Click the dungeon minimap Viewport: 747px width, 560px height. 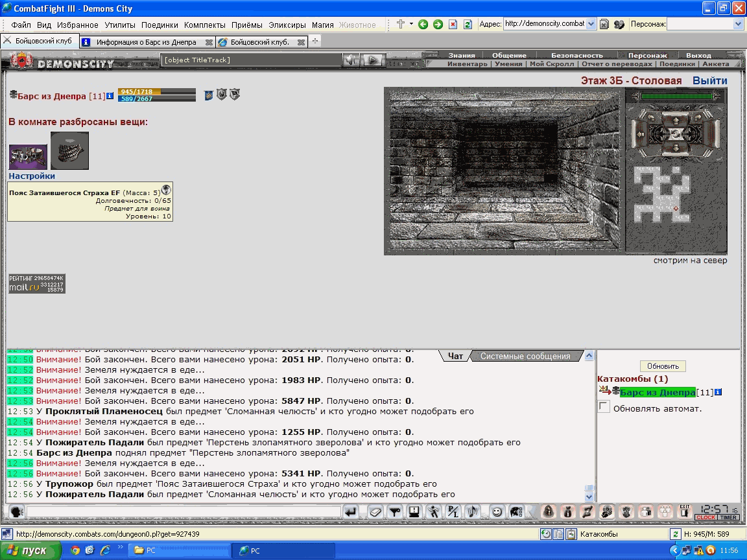(662, 194)
